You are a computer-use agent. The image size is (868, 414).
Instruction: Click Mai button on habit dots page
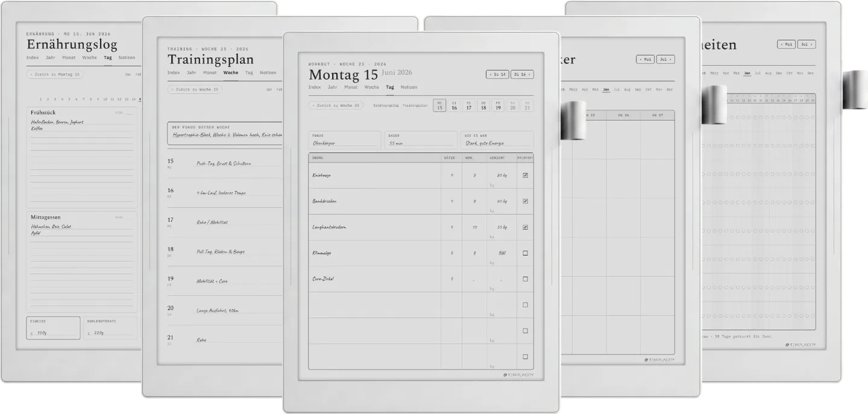coord(786,44)
